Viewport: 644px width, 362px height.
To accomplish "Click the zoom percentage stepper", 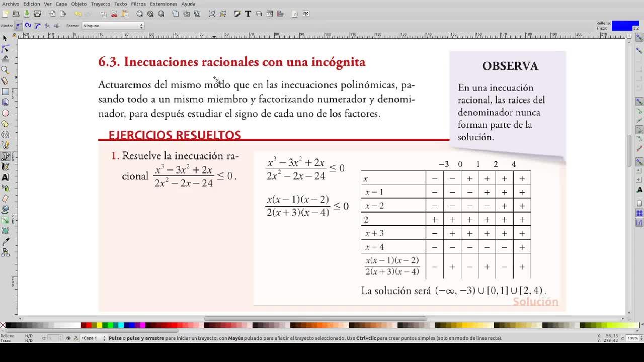I will tap(640, 338).
